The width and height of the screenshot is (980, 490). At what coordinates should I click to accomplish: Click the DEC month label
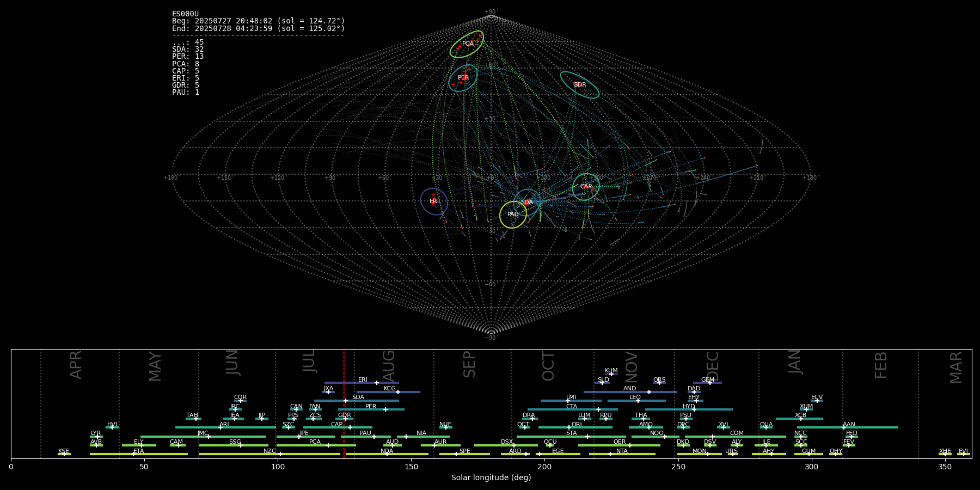[713, 367]
